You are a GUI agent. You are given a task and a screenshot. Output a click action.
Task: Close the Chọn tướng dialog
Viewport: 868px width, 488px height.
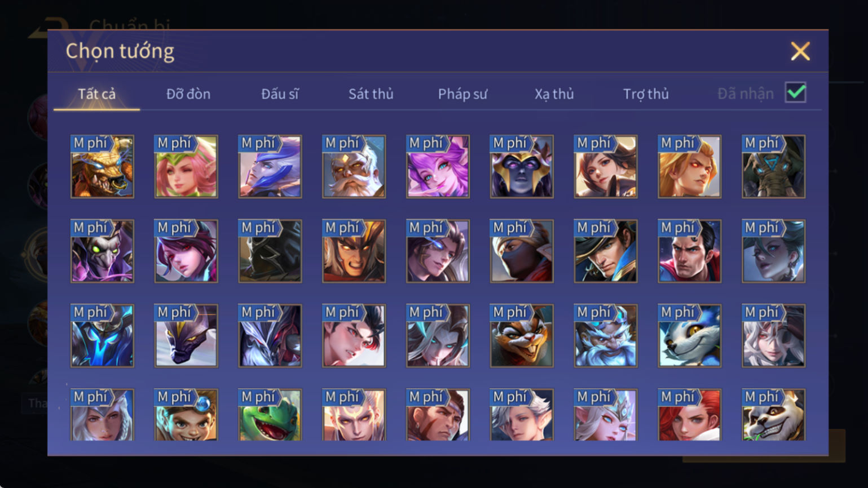click(800, 51)
